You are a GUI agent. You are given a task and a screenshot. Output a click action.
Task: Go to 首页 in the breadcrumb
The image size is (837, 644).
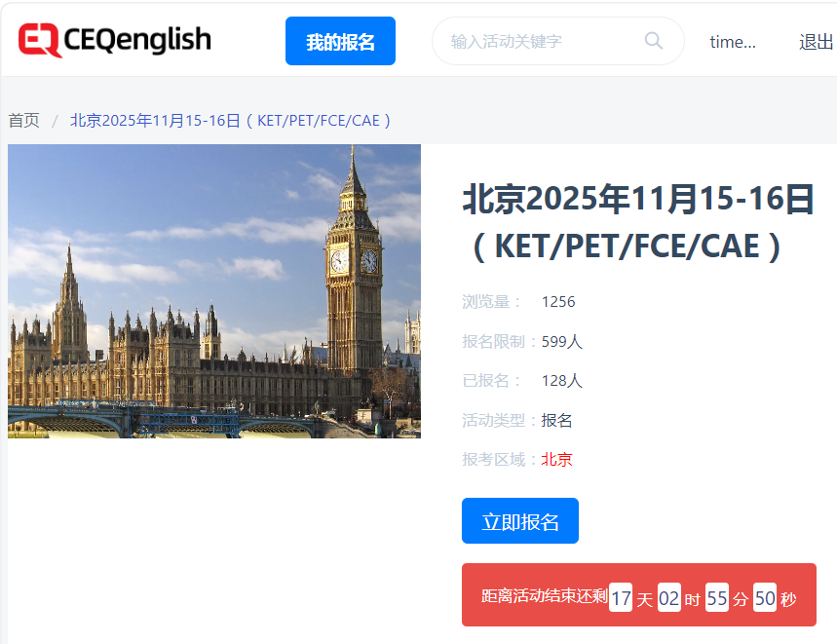(24, 120)
